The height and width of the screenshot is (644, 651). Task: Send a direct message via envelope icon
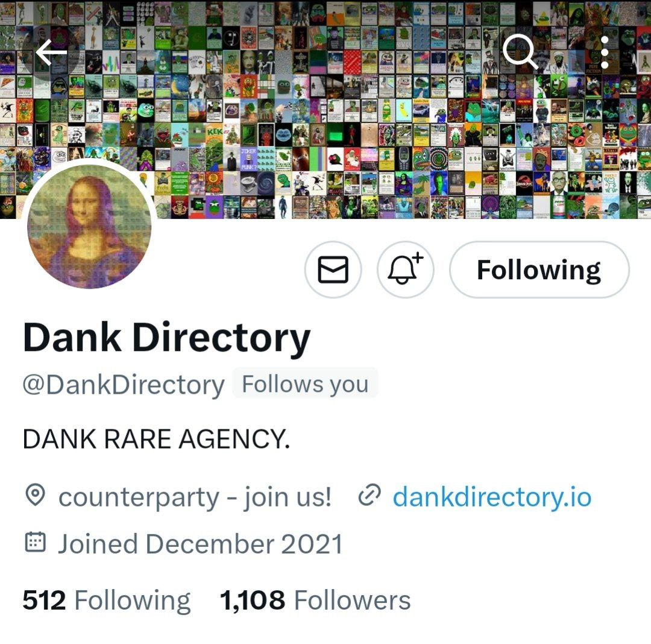pos(333,270)
